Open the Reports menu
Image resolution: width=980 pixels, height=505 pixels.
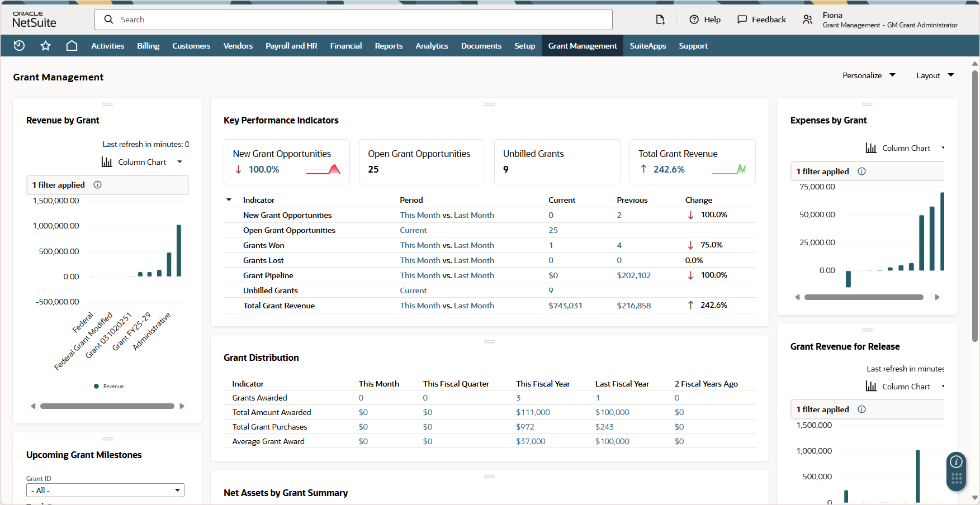point(389,45)
